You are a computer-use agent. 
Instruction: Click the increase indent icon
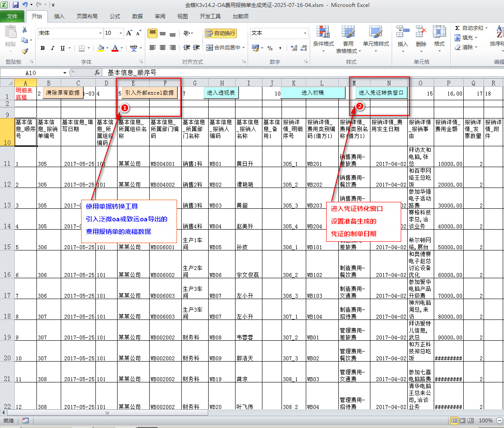point(196,48)
